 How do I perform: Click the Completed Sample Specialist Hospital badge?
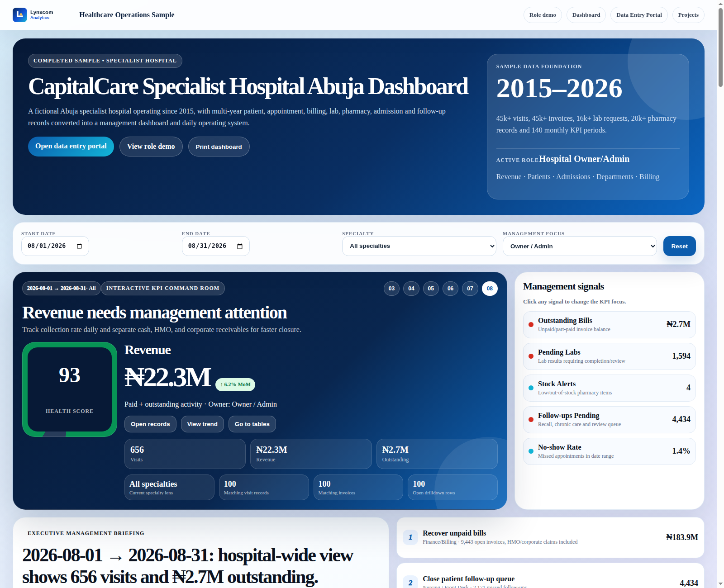(105, 61)
